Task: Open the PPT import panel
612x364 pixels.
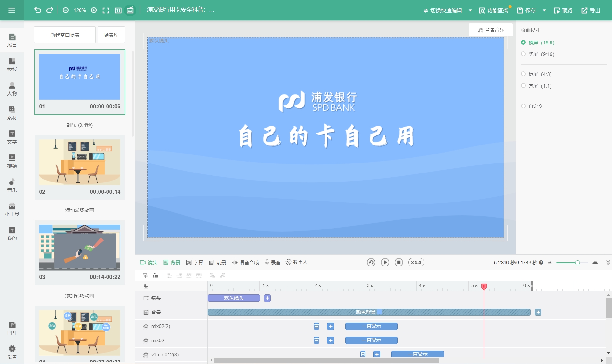Action: pos(12,328)
